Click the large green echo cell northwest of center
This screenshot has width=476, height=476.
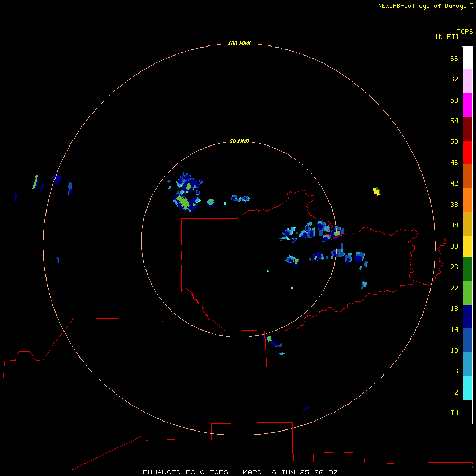tap(183, 202)
